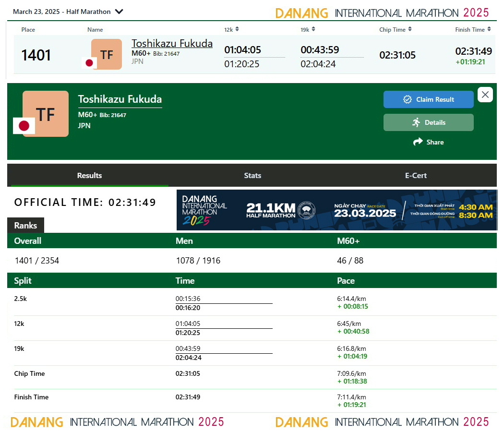Click the running figure icon on Details
This screenshot has width=504, height=432.
coord(416,122)
